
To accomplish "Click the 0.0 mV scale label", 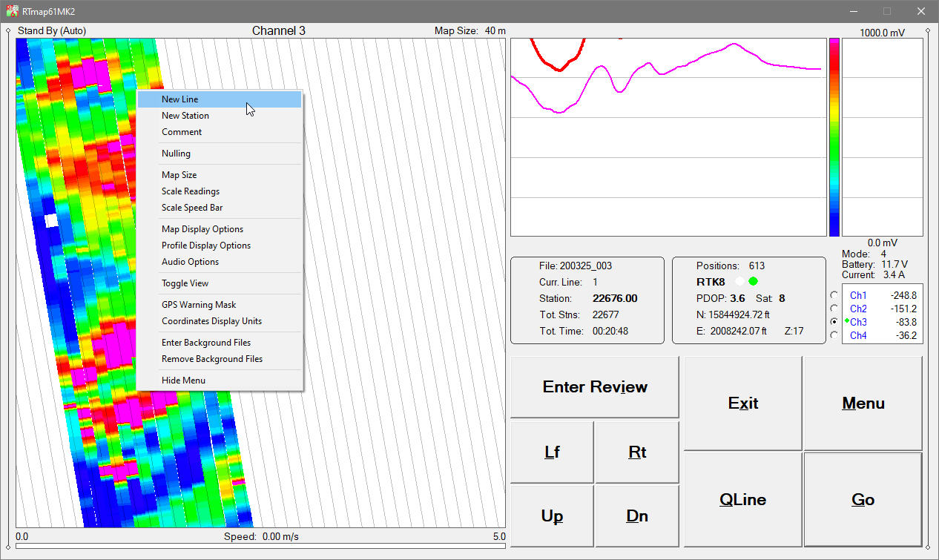I will tap(882, 243).
